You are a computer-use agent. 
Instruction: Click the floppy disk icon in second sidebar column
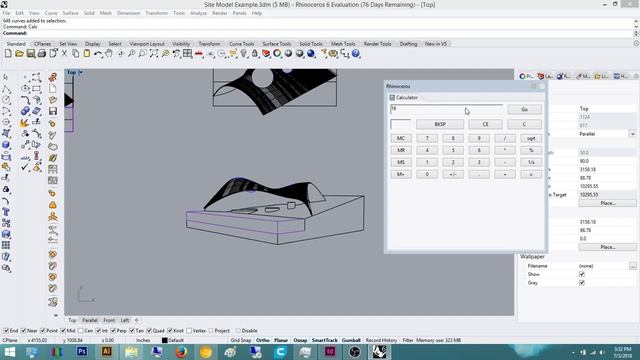click(53, 111)
